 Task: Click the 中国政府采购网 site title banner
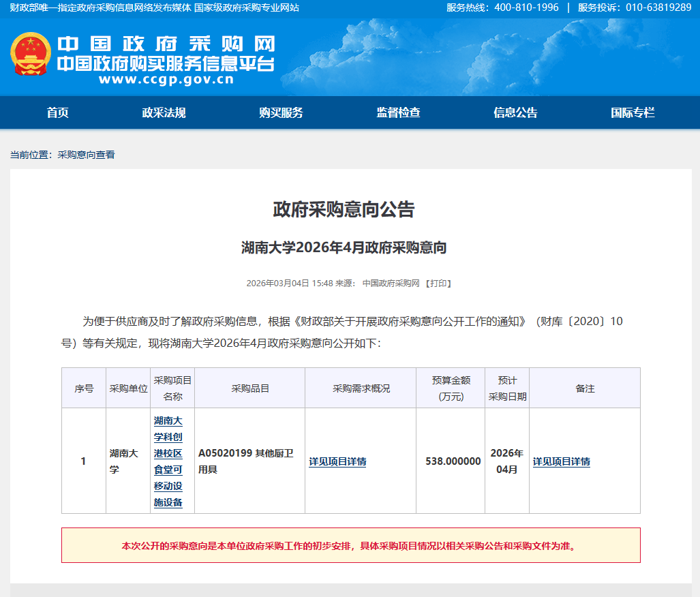point(166,44)
